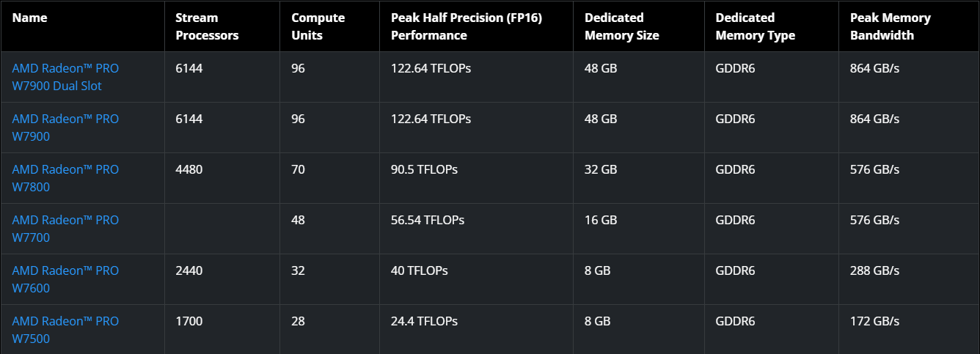Click the Stream Processors column header
Image resolution: width=980 pixels, height=354 pixels.
[x=207, y=26]
